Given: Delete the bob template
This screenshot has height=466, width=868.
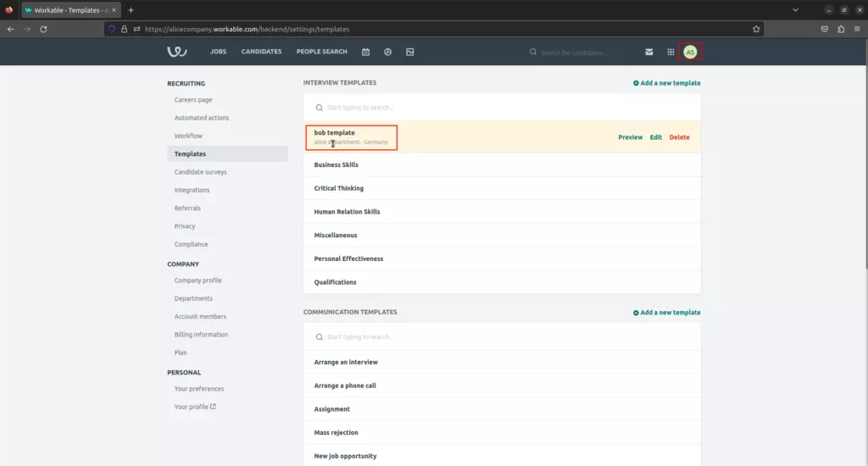Looking at the screenshot, I should point(679,137).
